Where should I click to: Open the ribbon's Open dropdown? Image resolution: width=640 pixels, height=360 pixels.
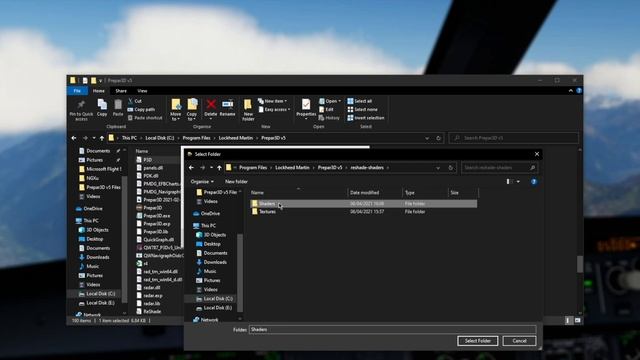click(x=330, y=101)
